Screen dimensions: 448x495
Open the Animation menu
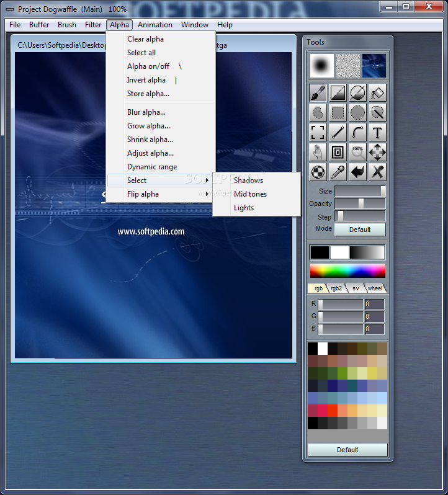(155, 25)
